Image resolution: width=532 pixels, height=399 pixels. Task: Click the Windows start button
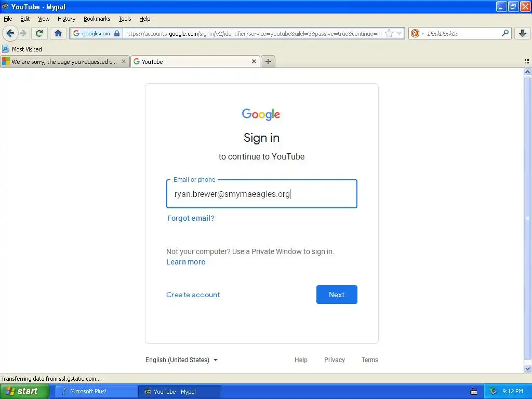coord(24,391)
